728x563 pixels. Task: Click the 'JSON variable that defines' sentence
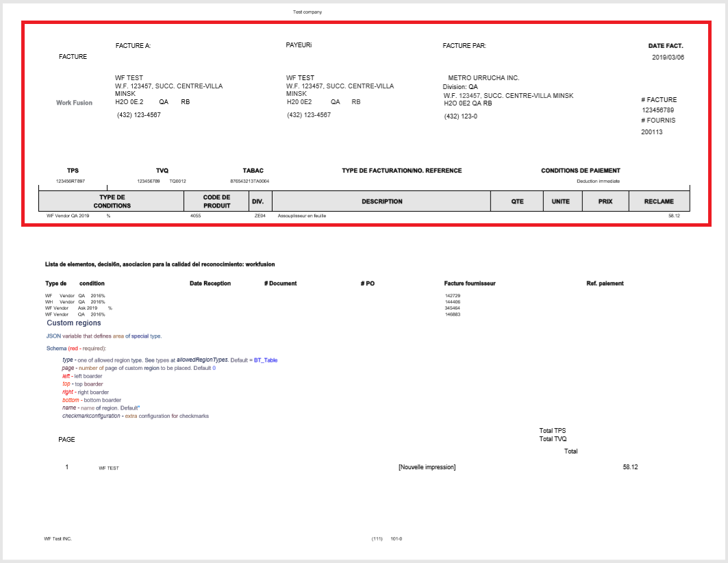(104, 336)
